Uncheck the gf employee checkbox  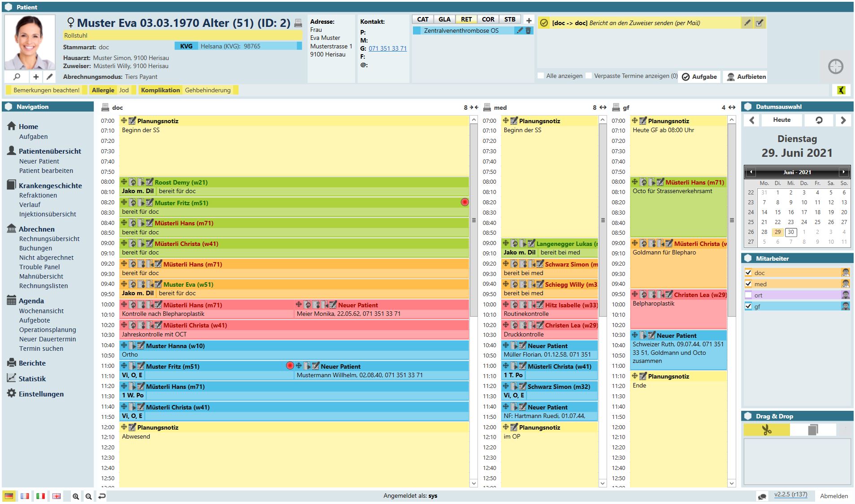[x=748, y=306]
